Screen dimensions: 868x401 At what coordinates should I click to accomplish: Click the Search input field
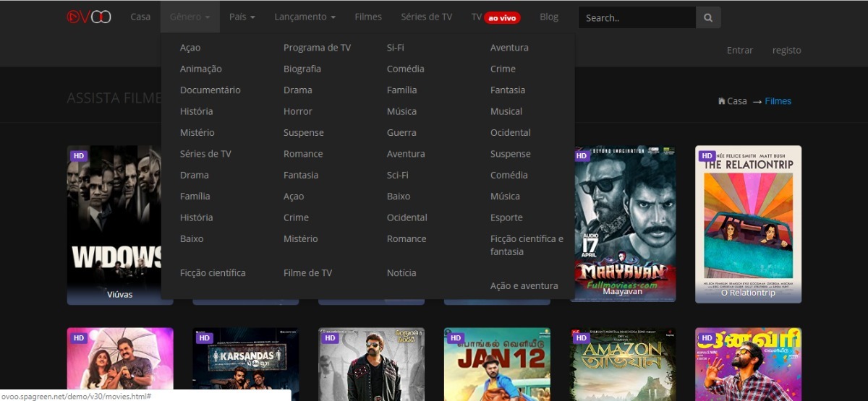pyautogui.click(x=637, y=17)
